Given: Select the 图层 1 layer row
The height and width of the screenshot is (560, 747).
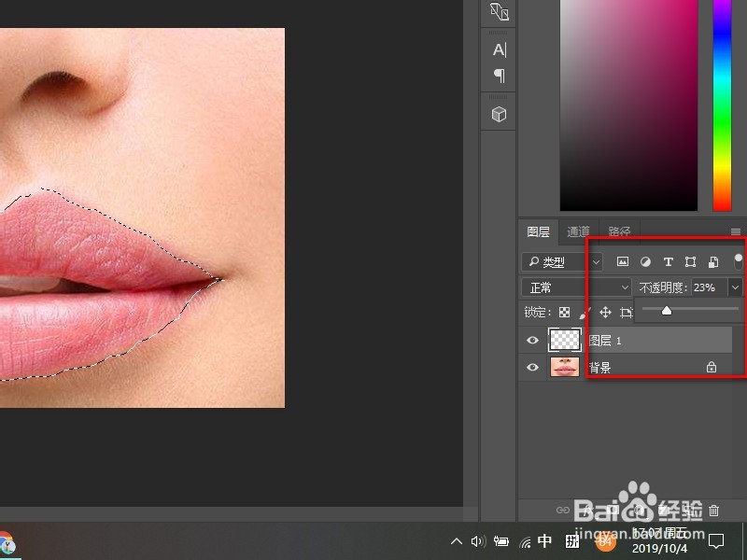Looking at the screenshot, I should pyautogui.click(x=626, y=340).
